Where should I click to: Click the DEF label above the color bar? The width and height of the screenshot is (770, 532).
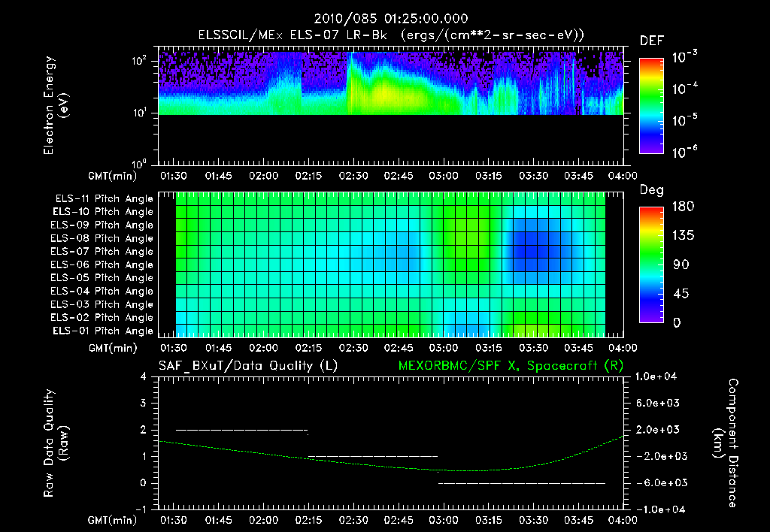tap(652, 41)
